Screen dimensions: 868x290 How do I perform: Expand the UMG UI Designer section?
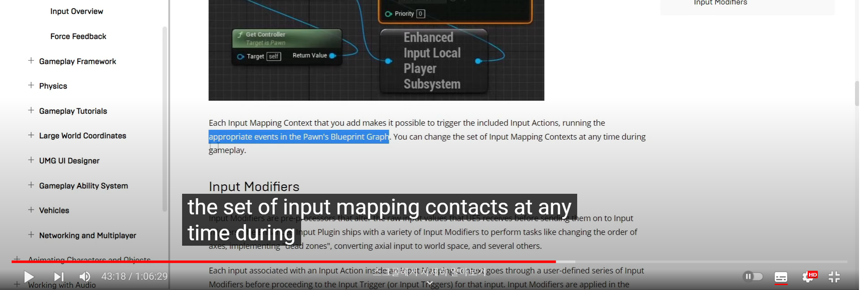[x=31, y=160]
